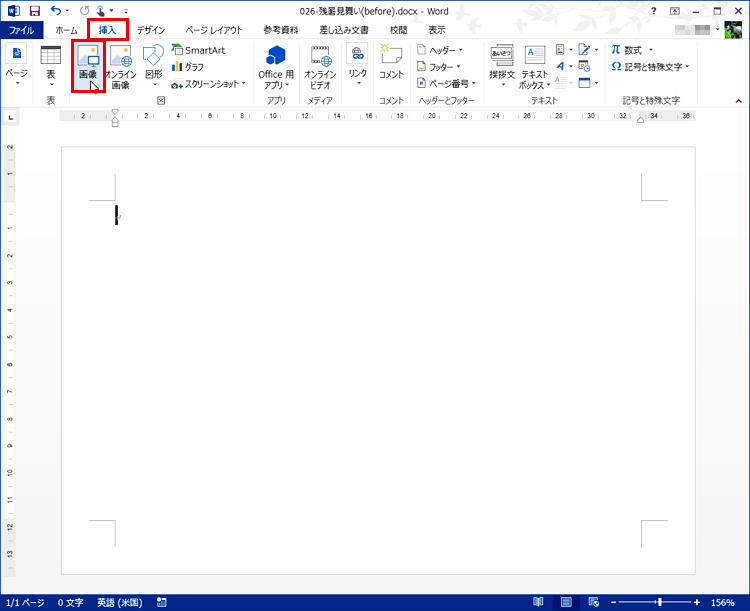
Task: Open the 図形 shapes gallery
Action: coord(154,67)
